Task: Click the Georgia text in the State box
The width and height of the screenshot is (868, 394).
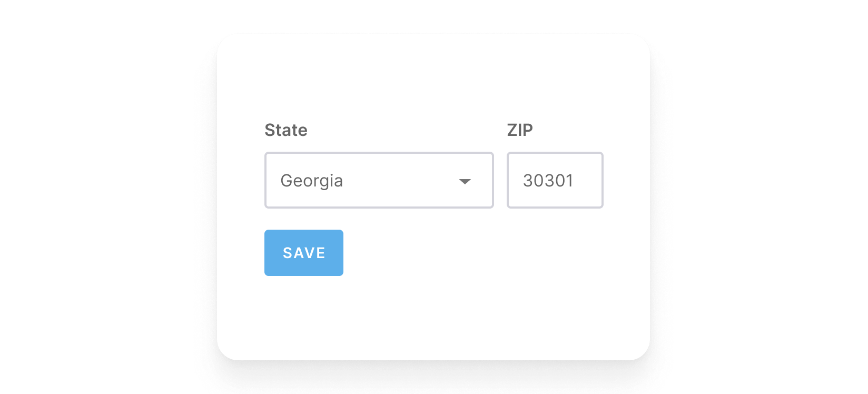Action: point(312,181)
